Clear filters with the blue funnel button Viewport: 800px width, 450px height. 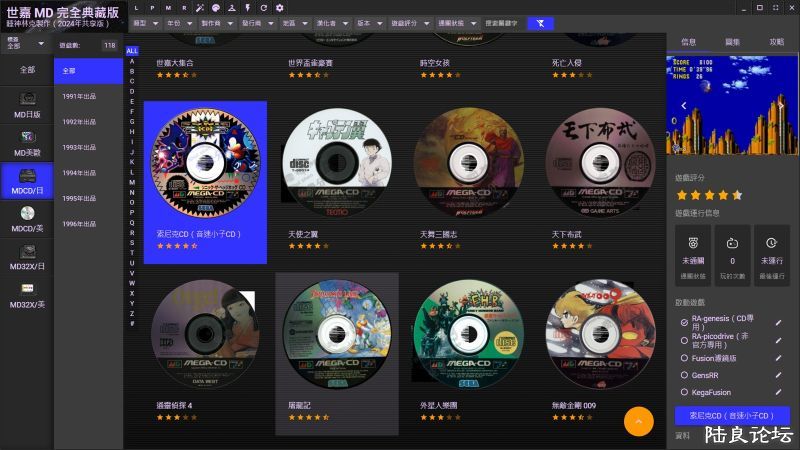(x=540, y=23)
